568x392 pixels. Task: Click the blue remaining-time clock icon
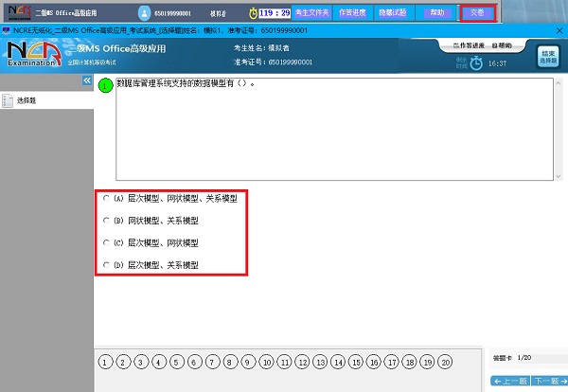[x=476, y=63]
